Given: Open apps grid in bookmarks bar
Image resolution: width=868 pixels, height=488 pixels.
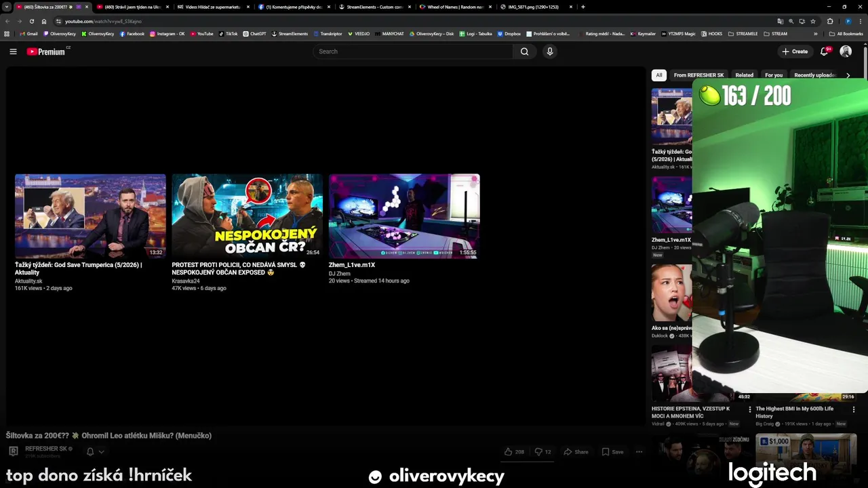Looking at the screenshot, I should pos(7,33).
